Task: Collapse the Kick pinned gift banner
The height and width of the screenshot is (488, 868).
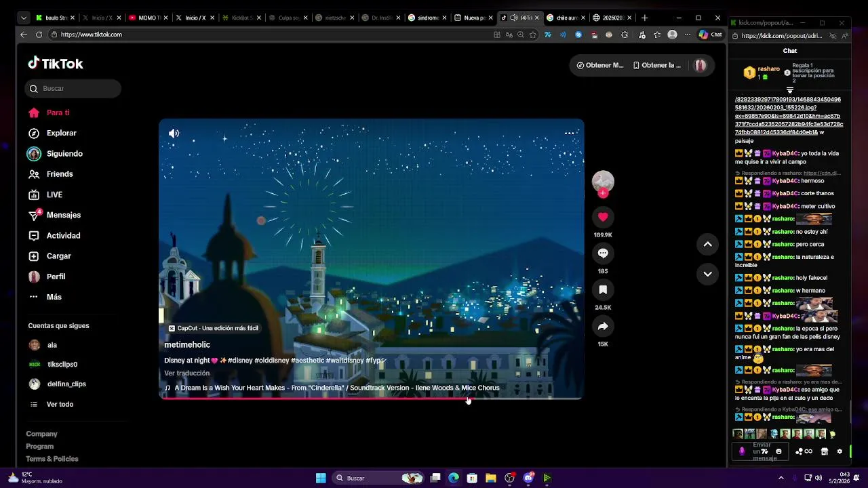Action: (789, 89)
